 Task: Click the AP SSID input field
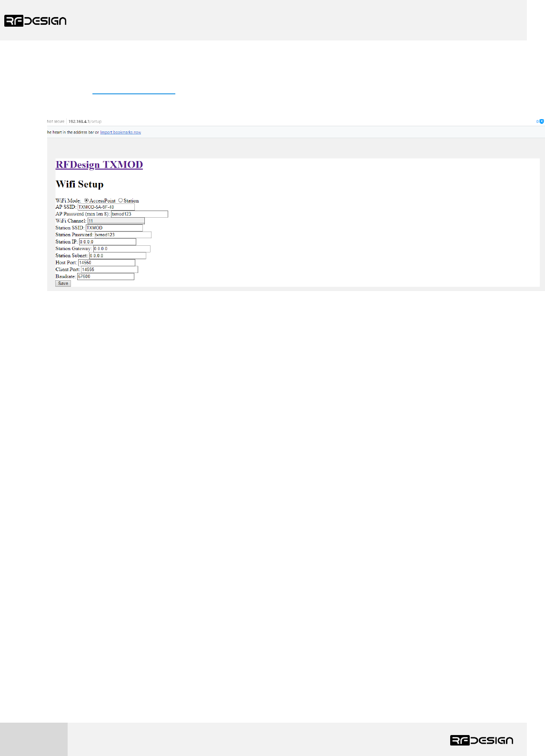click(106, 207)
